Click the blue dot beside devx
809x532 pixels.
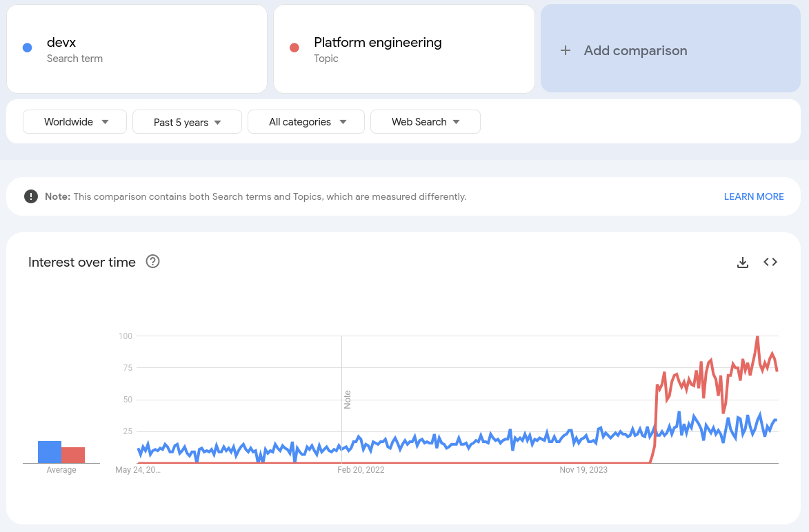tap(28, 48)
